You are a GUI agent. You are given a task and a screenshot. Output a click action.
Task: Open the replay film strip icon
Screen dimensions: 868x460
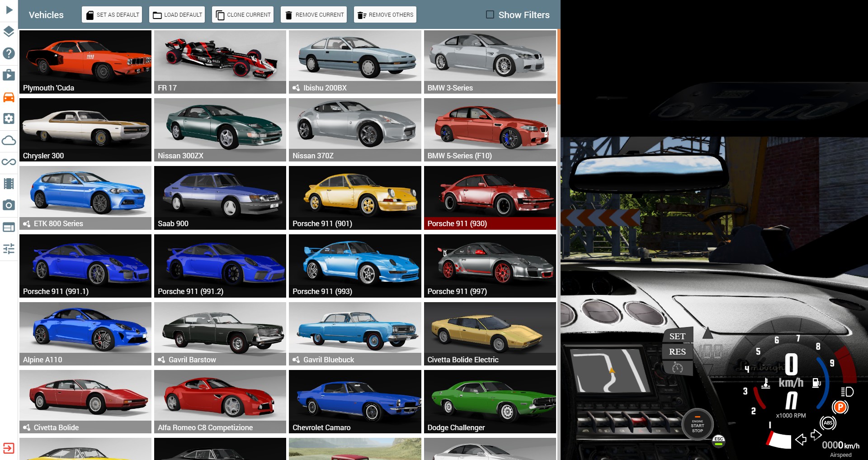click(9, 184)
